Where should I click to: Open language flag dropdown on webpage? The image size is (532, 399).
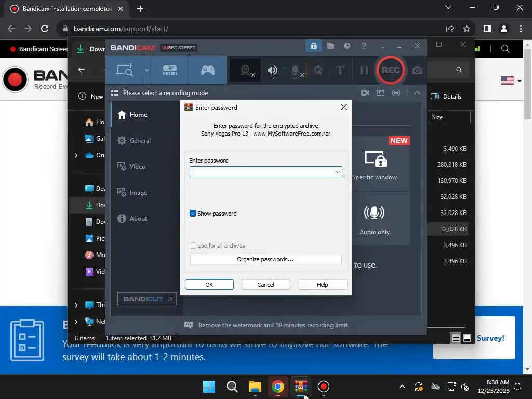(x=511, y=81)
